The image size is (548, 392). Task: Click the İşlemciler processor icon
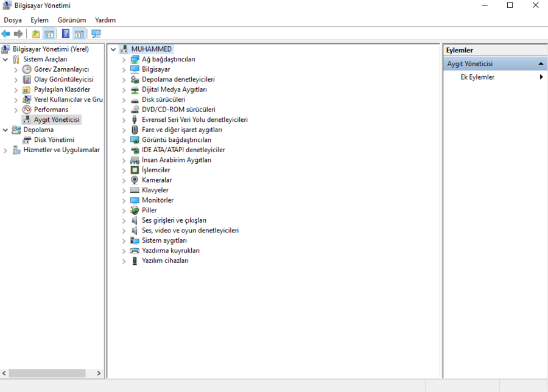coord(135,170)
